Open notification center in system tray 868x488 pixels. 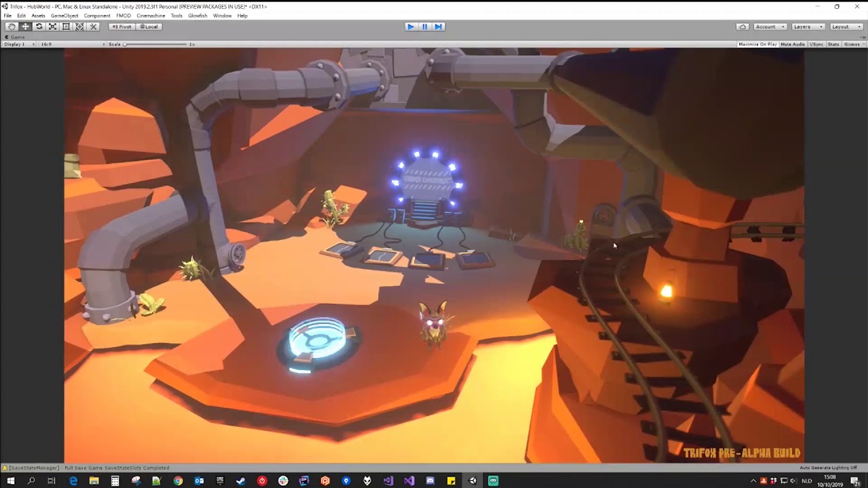[855, 481]
